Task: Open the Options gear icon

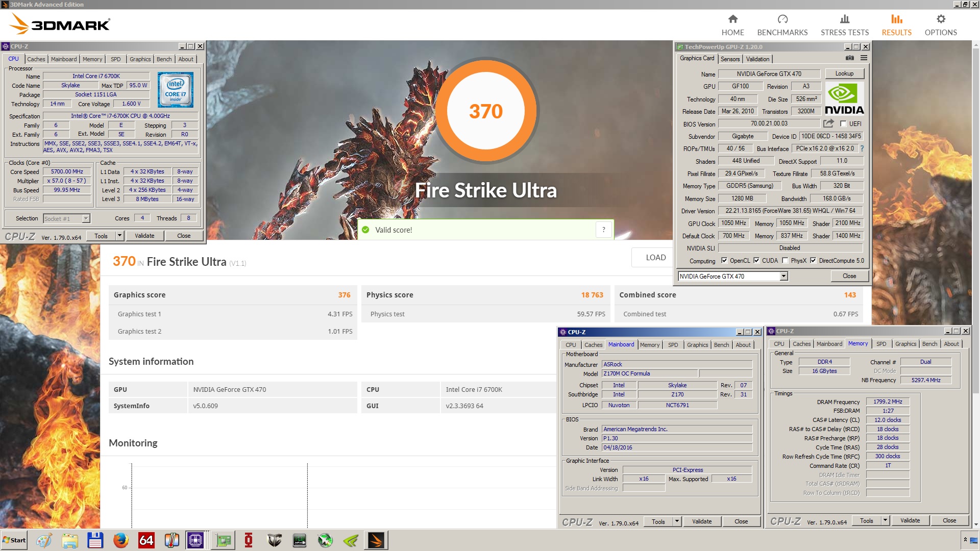Action: click(941, 19)
